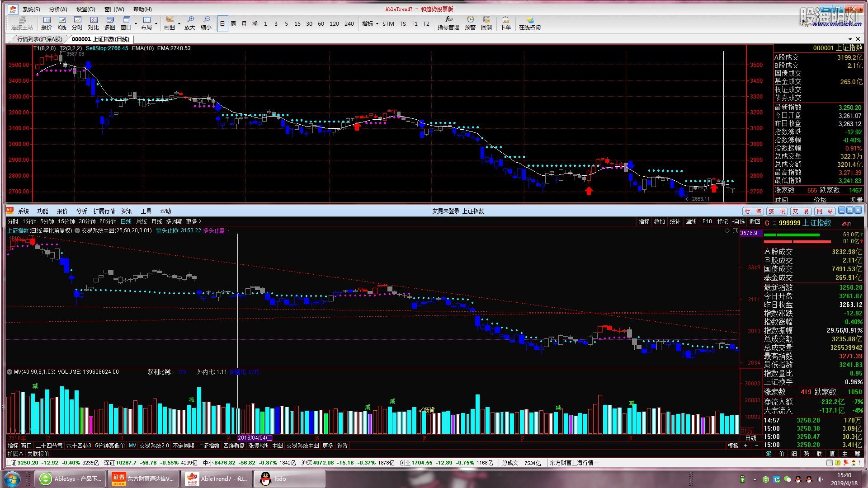Click the G icon beside 999999

767,223
